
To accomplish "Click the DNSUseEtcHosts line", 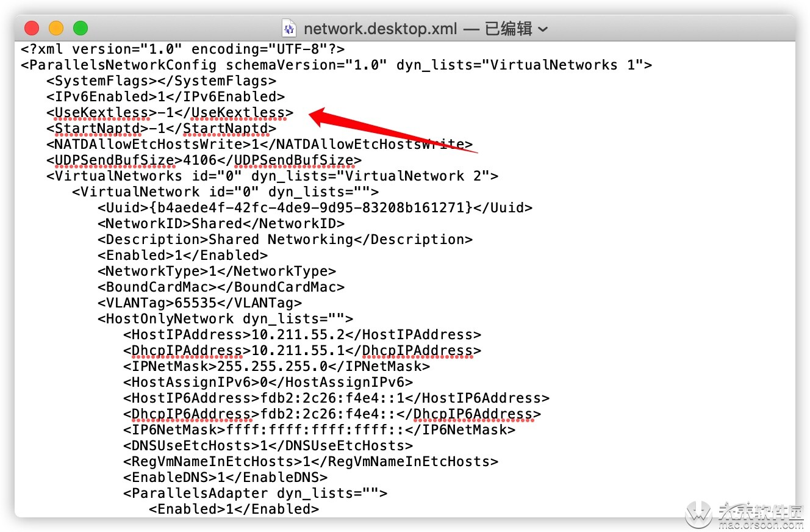I will coord(268,445).
